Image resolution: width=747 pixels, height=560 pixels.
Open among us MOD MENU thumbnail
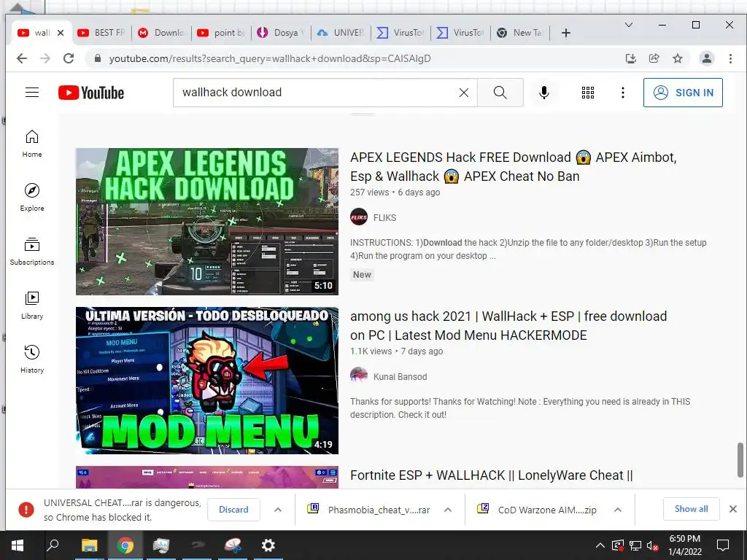pos(206,380)
